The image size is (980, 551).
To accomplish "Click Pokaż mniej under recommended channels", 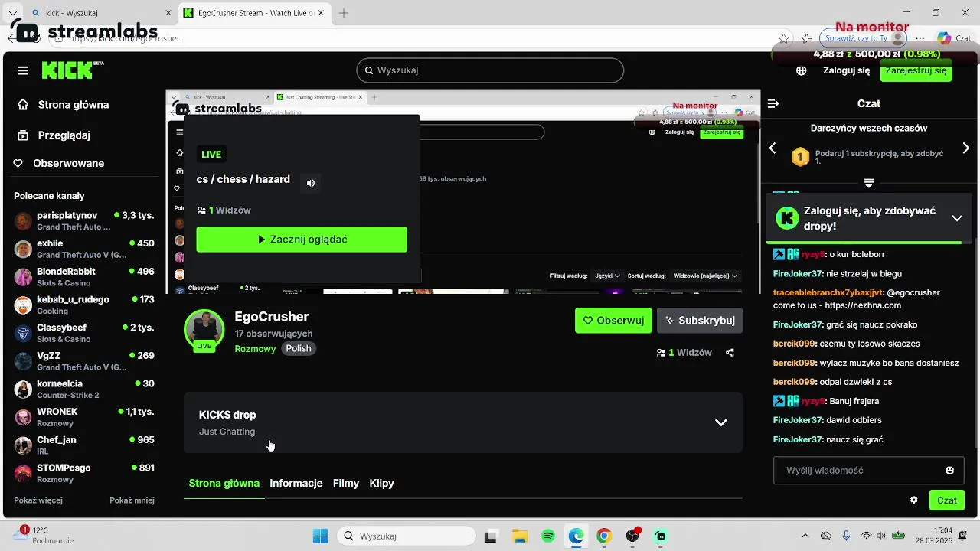I will (x=132, y=500).
